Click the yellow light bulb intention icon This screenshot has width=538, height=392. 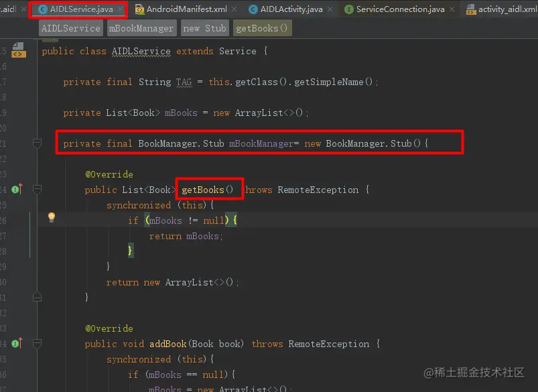click(52, 217)
